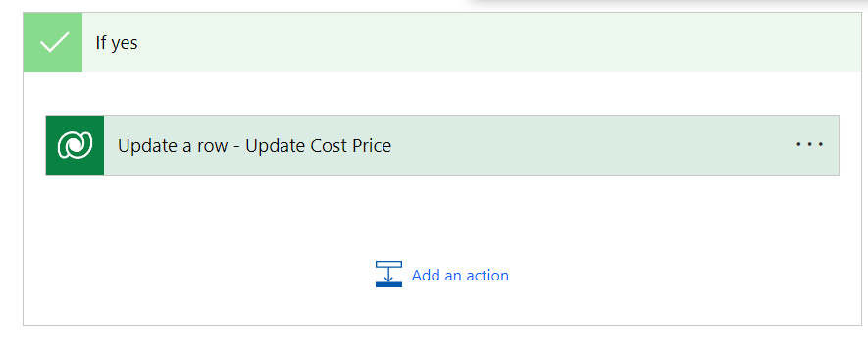Click the words Update a row in the card title
868x357 pixels.
[173, 145]
